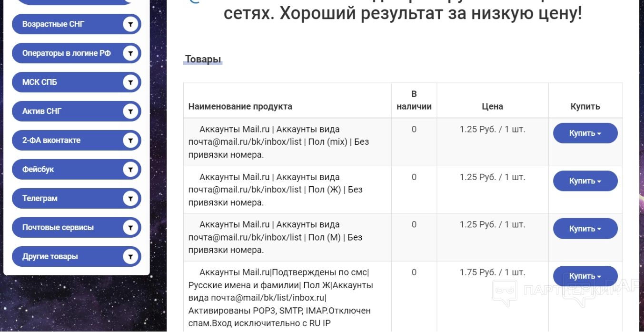The image size is (644, 332).
Task: Click stock value 0 in Пол (mix) row
Action: (x=414, y=129)
